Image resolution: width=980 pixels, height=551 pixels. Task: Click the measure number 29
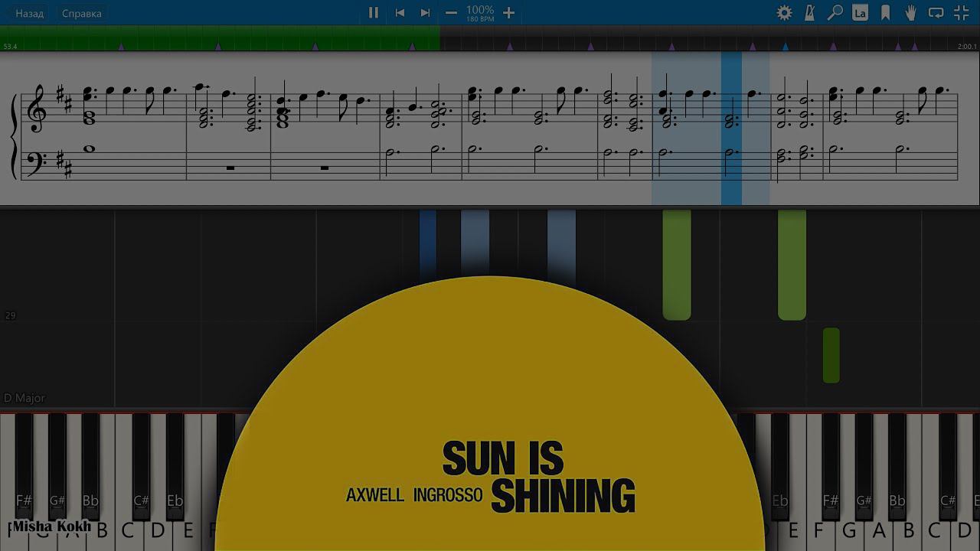(x=10, y=315)
